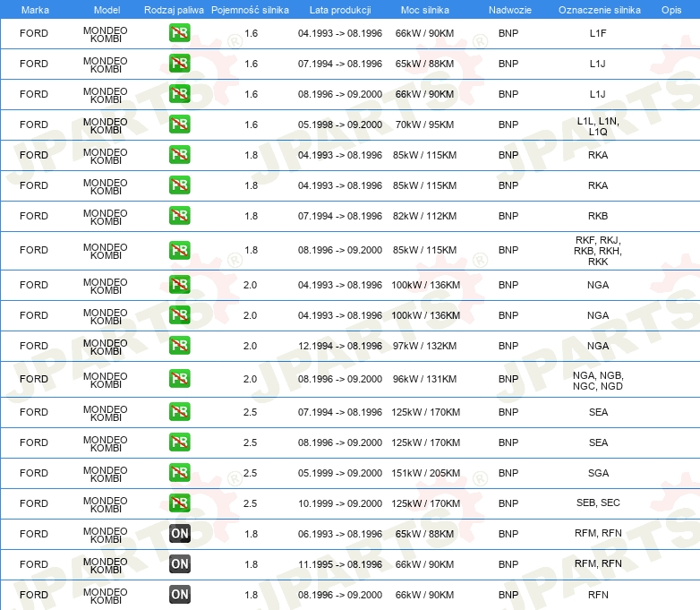Click FORD in the SGA row

(x=34, y=473)
